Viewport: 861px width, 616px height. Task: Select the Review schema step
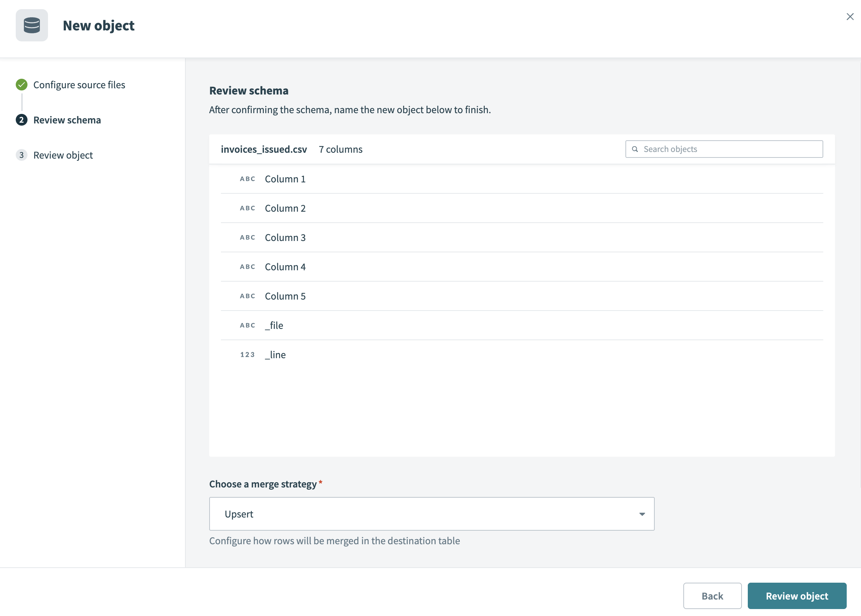click(67, 120)
